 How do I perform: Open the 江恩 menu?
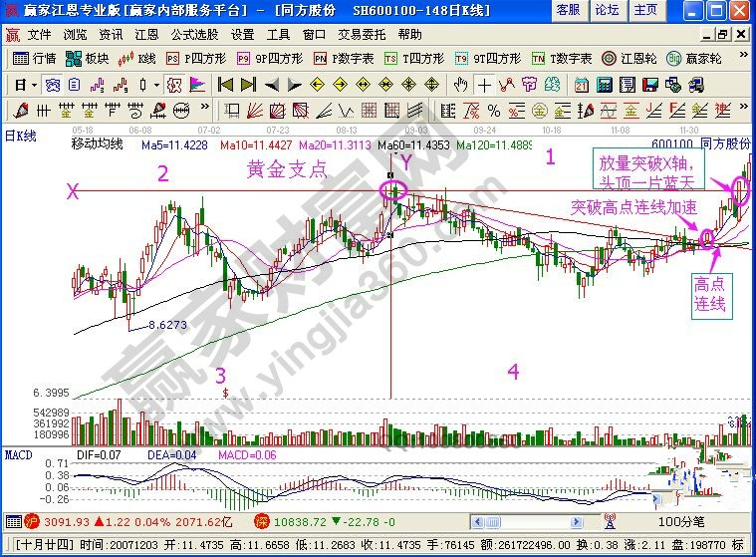tap(146, 35)
